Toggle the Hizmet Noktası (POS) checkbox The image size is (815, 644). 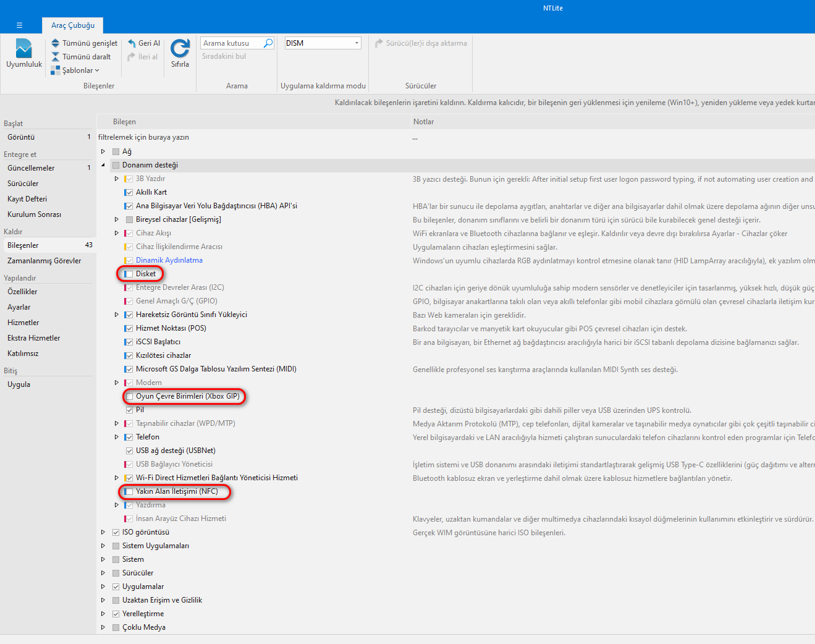click(129, 328)
